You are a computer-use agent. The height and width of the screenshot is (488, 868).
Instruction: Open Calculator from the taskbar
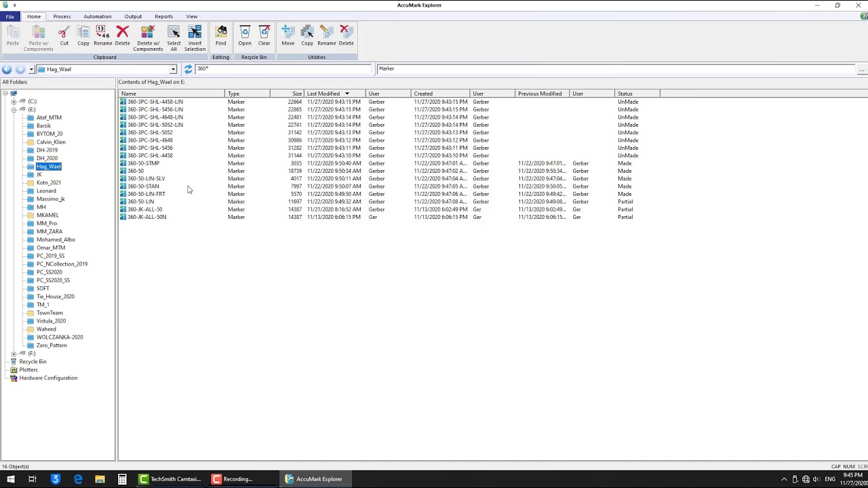122,479
